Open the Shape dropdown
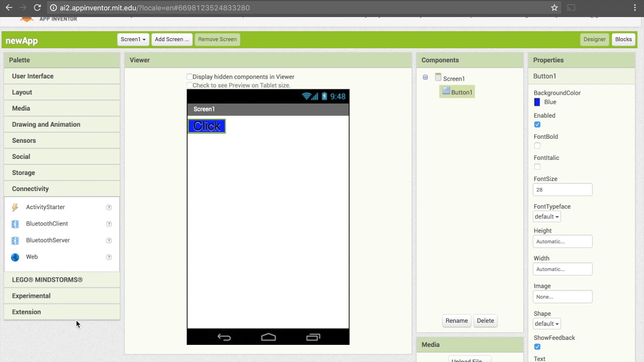Viewport: 644px width, 362px height. [x=546, y=324]
